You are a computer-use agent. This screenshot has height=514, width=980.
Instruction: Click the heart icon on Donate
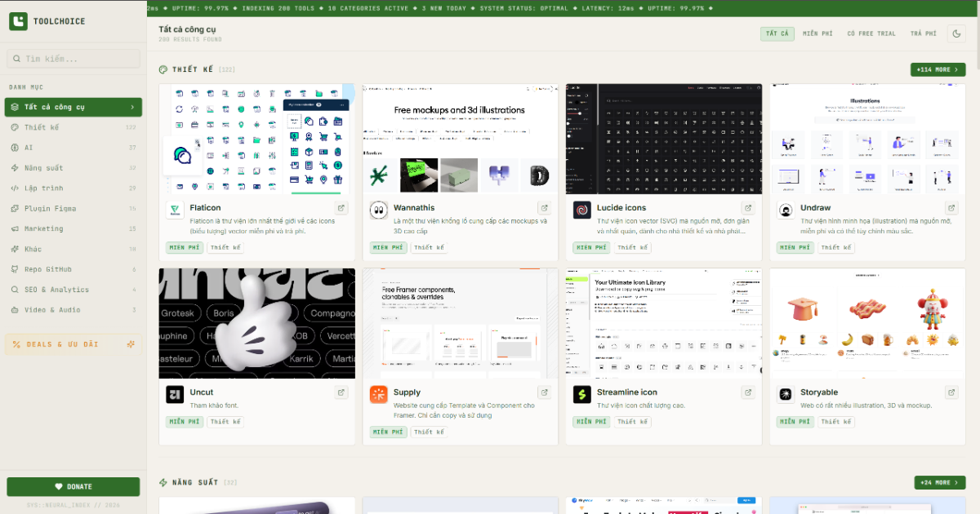click(59, 487)
